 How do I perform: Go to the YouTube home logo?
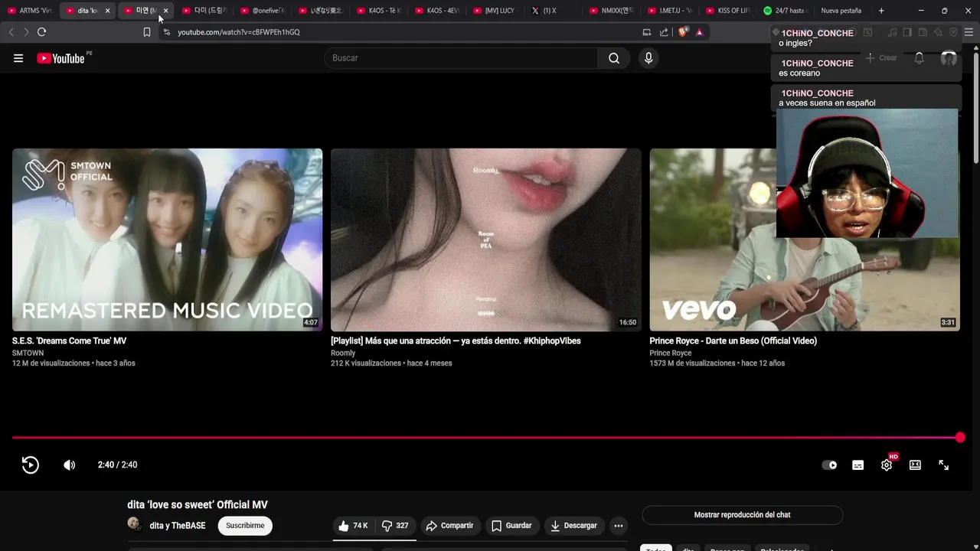(x=61, y=58)
